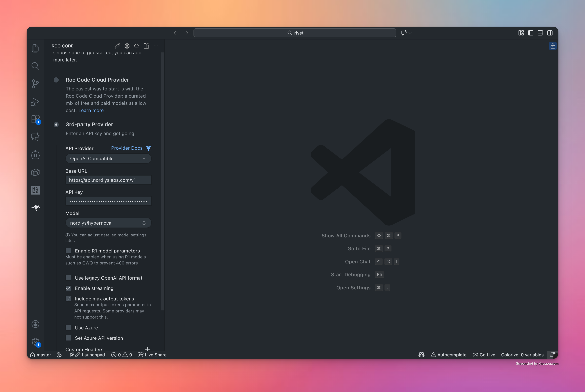Open the Docker extension in the sidebar
The image size is (585, 392).
pos(35,172)
